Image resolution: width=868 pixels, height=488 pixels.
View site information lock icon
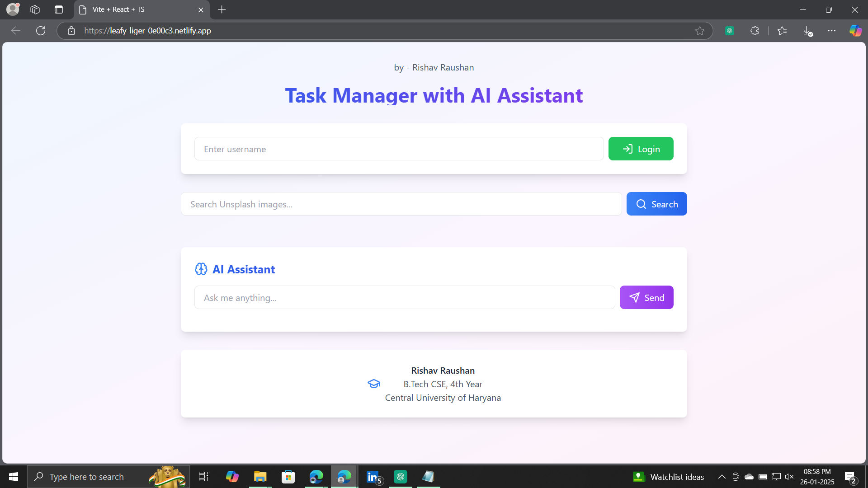pos(71,31)
